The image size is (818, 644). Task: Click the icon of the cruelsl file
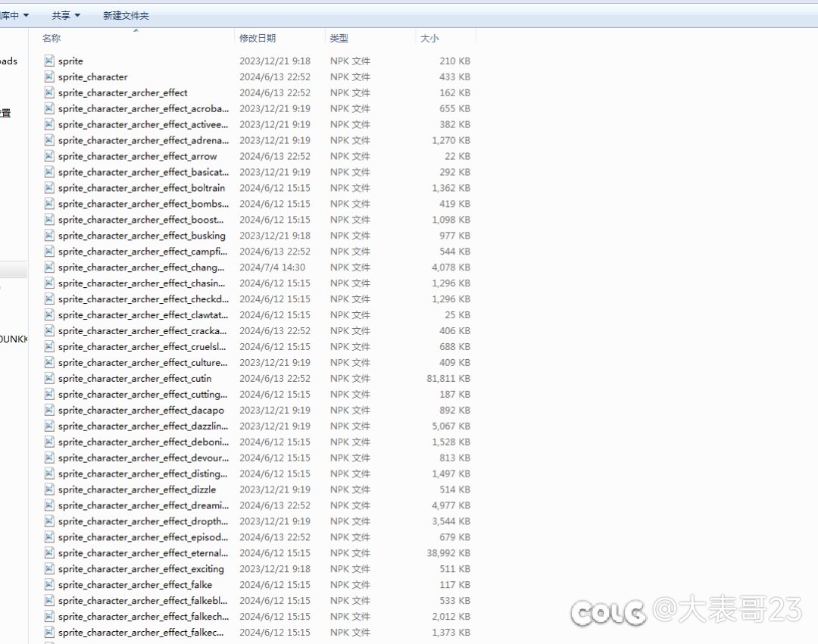click(x=49, y=346)
